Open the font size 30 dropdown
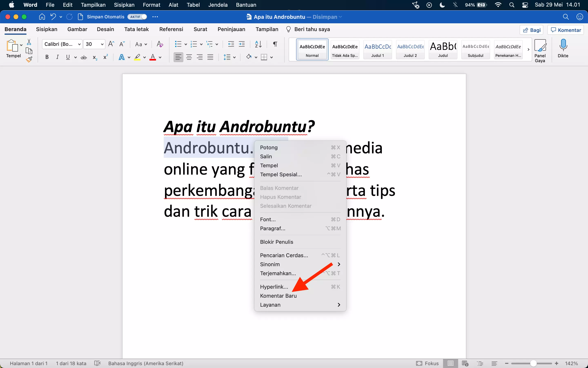 click(x=102, y=44)
